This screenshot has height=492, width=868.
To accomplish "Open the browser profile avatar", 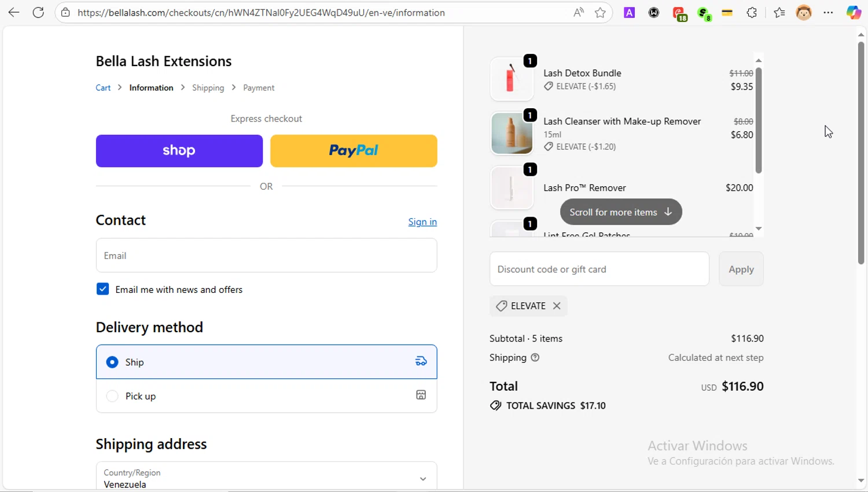I will (x=804, y=12).
